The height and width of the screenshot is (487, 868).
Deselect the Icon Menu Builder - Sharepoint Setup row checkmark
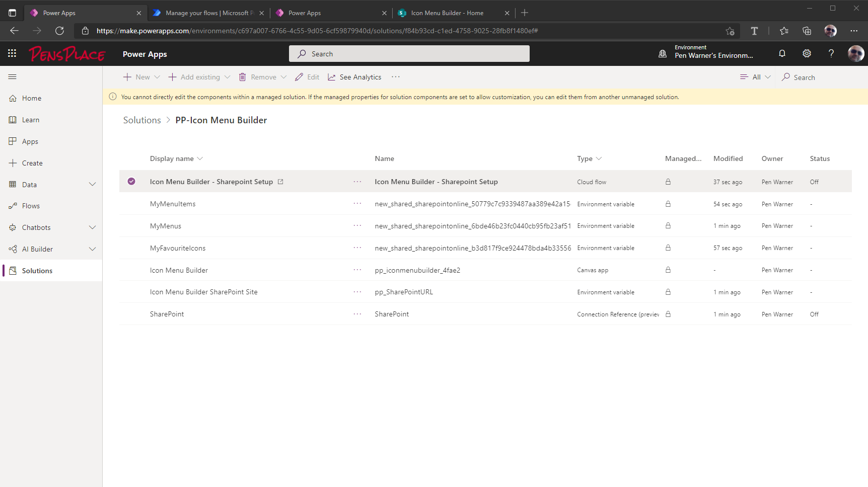(x=131, y=181)
